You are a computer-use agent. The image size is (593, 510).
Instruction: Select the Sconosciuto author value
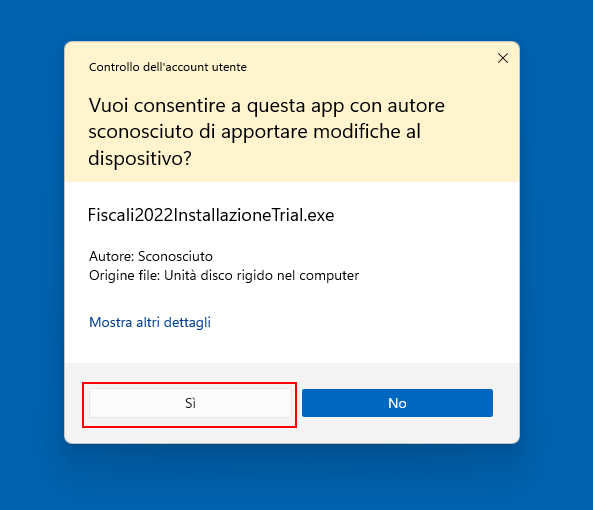click(x=175, y=256)
